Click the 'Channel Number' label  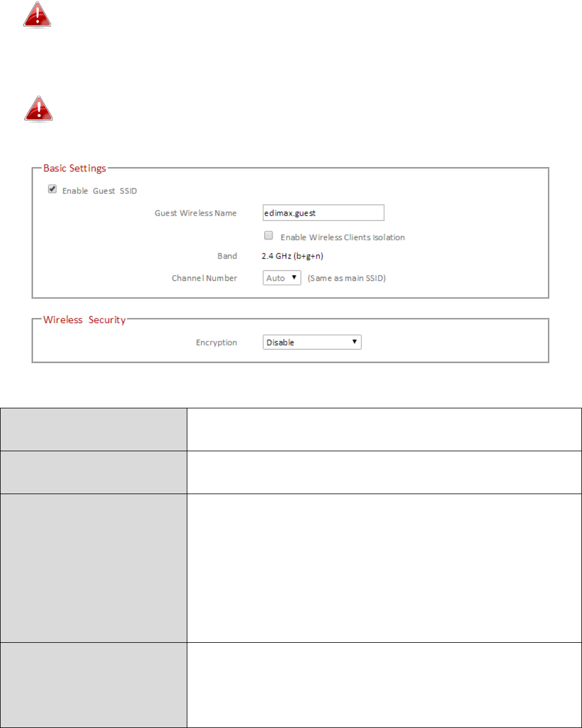[x=204, y=279]
